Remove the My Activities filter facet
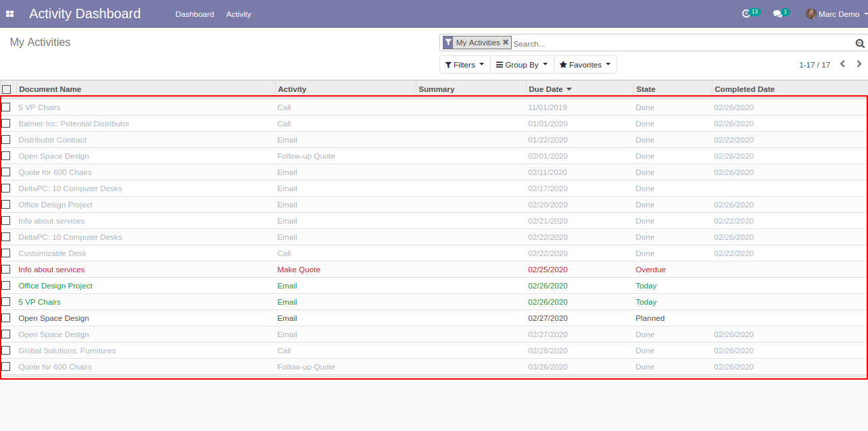Screen dimensions: 868x431 [x=506, y=42]
